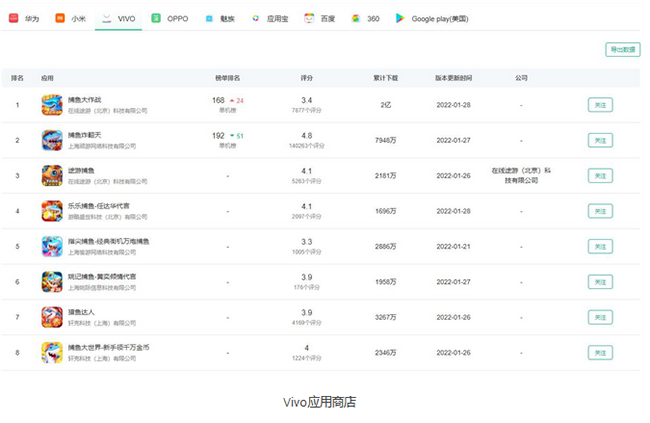Click the 2022-01-21 update date

point(454,247)
